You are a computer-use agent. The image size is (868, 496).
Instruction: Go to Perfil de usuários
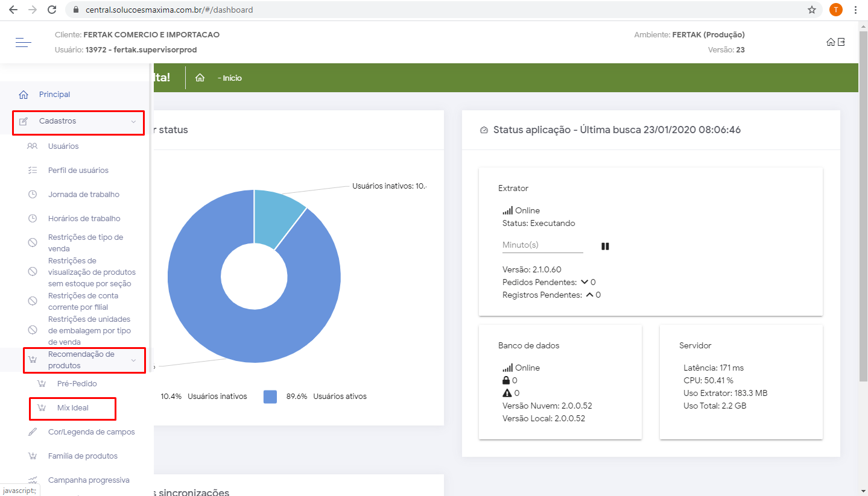[78, 171]
